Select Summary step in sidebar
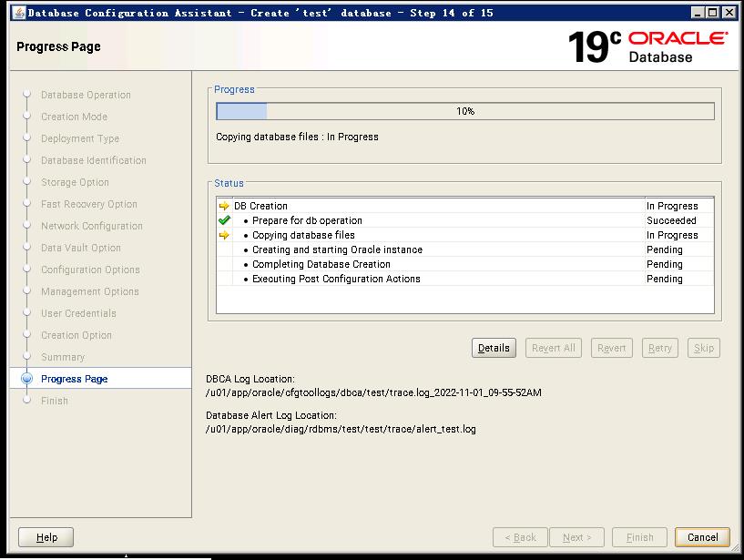 (x=63, y=357)
